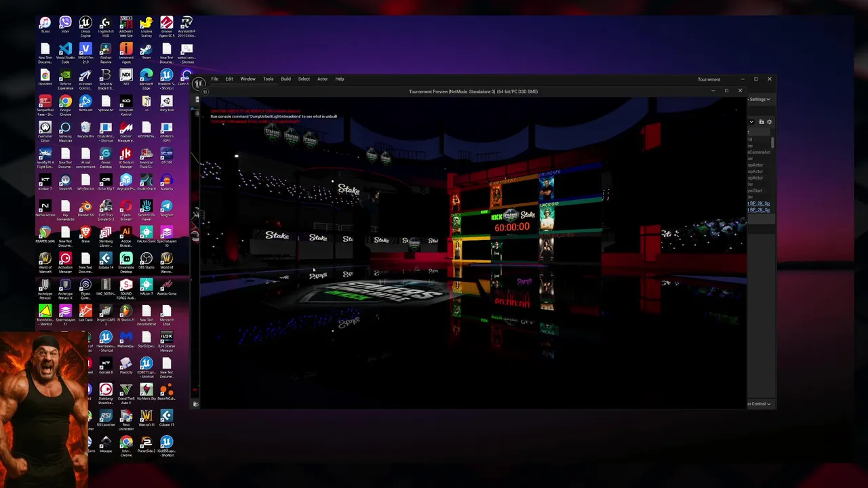The height and width of the screenshot is (488, 868).
Task: Open the Help menu in Unreal editor
Action: coord(340,79)
